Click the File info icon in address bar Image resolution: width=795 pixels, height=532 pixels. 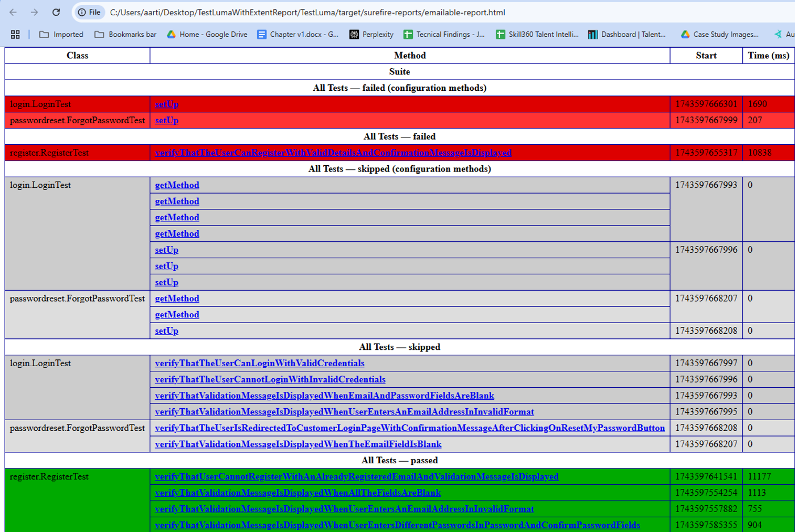pyautogui.click(x=89, y=12)
